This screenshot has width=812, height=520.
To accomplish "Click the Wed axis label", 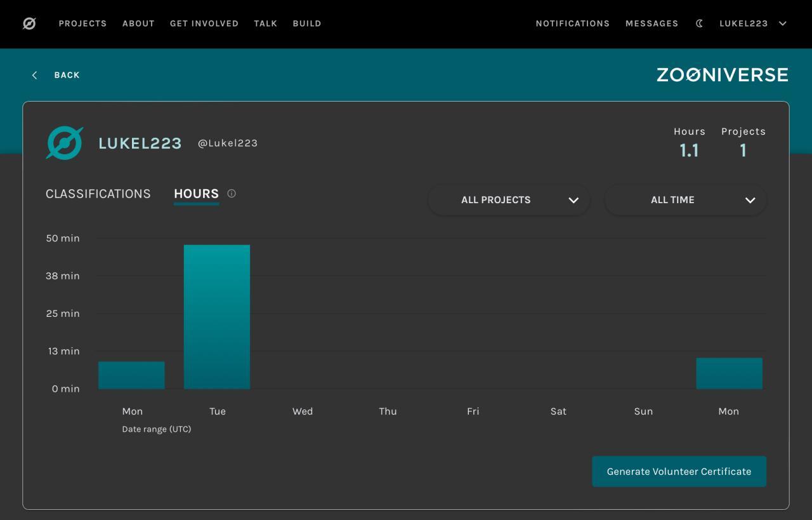I will (x=303, y=411).
